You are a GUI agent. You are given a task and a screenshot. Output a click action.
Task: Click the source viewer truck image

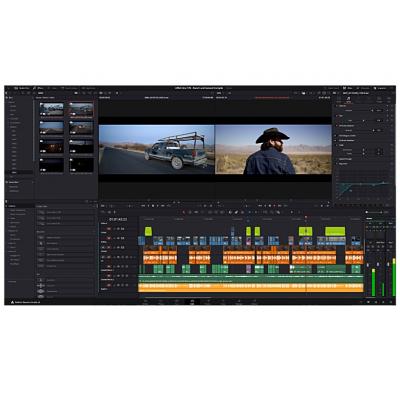point(156,149)
